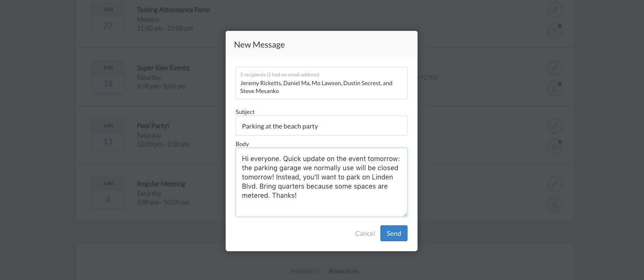Click the Subject field containing the parking text
Image resolution: width=644 pixels, height=280 pixels.
point(322,126)
